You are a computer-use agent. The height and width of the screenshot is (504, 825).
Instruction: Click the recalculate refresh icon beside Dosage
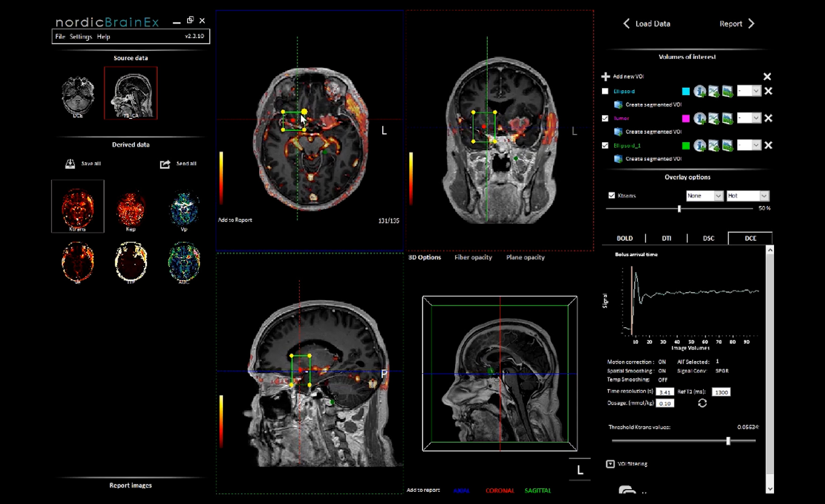(702, 403)
